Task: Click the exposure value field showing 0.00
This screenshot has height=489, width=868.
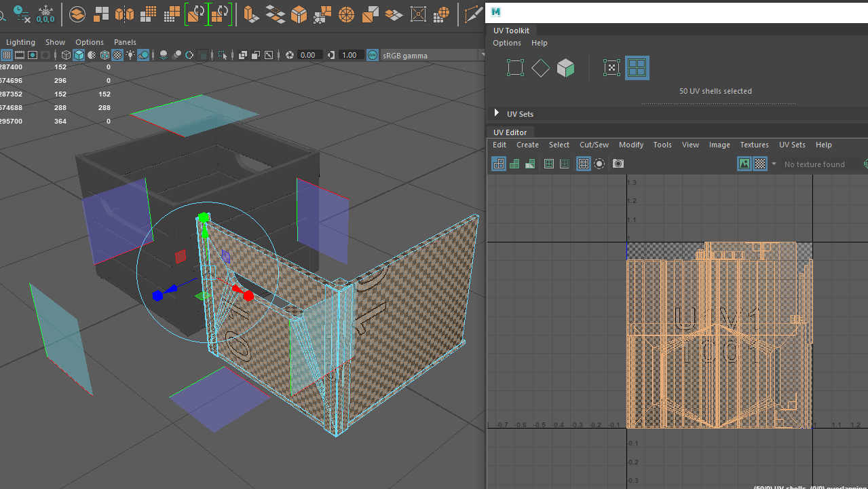Action: [x=307, y=55]
